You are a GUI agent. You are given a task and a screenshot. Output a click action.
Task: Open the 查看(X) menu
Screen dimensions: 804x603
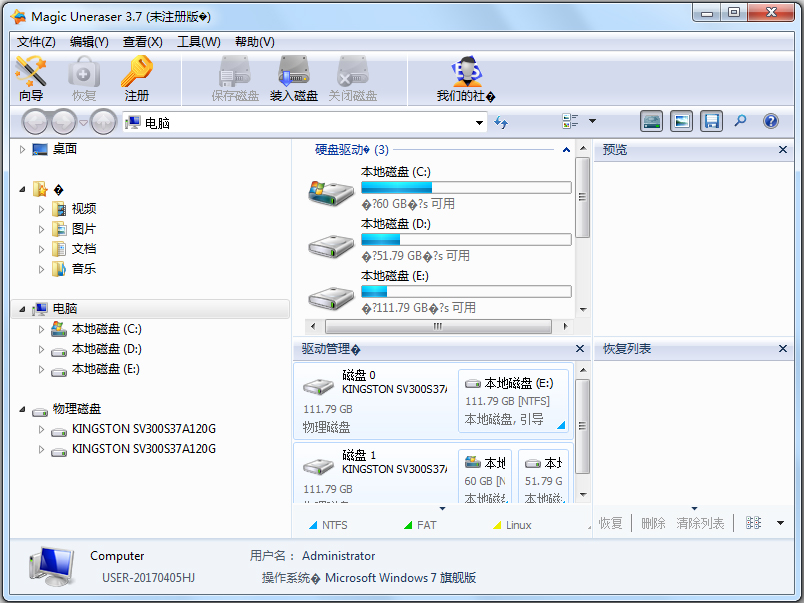[x=143, y=42]
